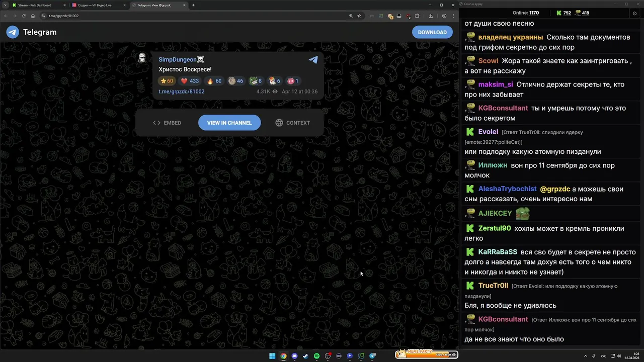Open Windows Start menu

pos(272,356)
